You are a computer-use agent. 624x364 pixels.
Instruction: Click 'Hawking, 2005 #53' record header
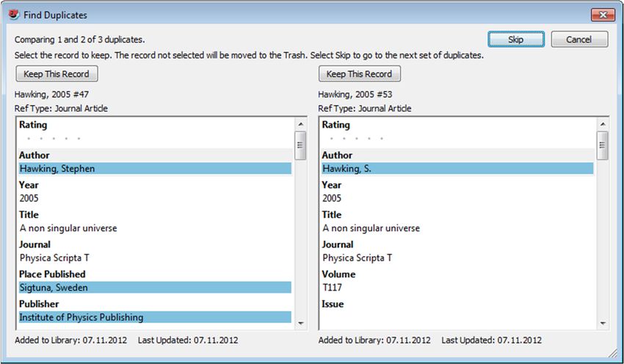pos(355,94)
